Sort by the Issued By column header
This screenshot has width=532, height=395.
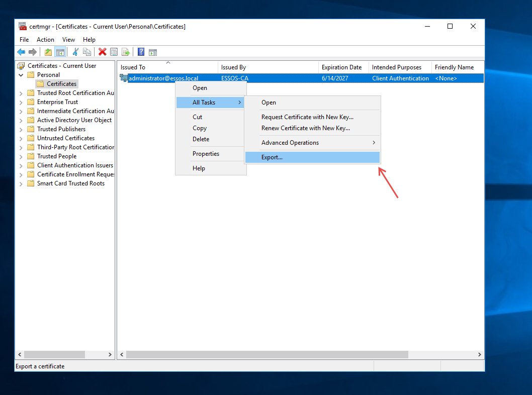pyautogui.click(x=268, y=67)
